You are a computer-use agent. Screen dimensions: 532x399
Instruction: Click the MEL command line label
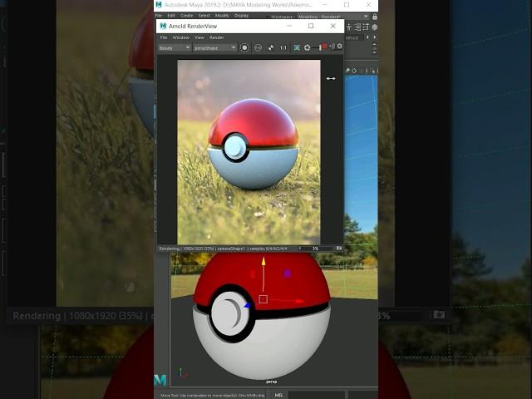278,396
